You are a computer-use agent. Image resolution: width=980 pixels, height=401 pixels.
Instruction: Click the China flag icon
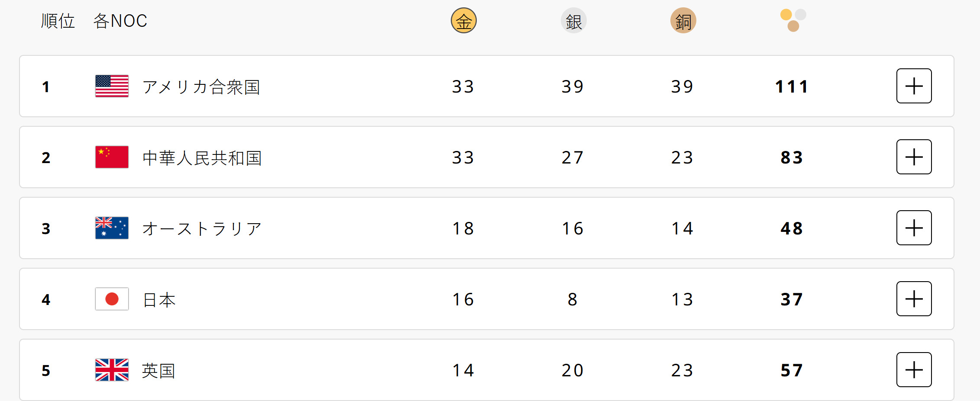[x=112, y=157]
